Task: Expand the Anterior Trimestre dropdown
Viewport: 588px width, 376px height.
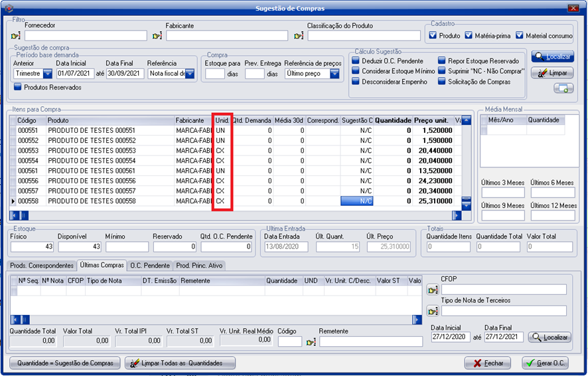Action: pos(46,74)
